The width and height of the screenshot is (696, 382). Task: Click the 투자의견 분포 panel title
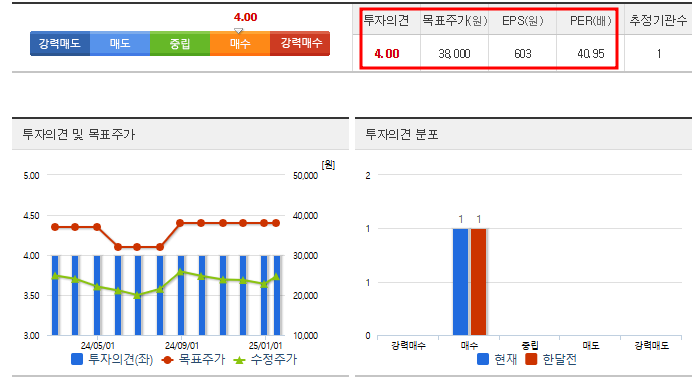402,134
